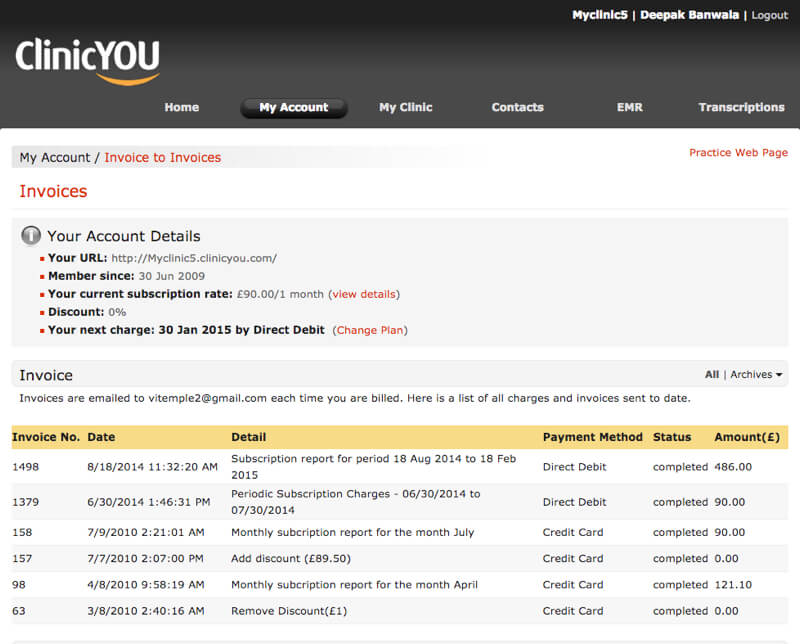
Task: Click the Change Plan link
Action: 370,330
